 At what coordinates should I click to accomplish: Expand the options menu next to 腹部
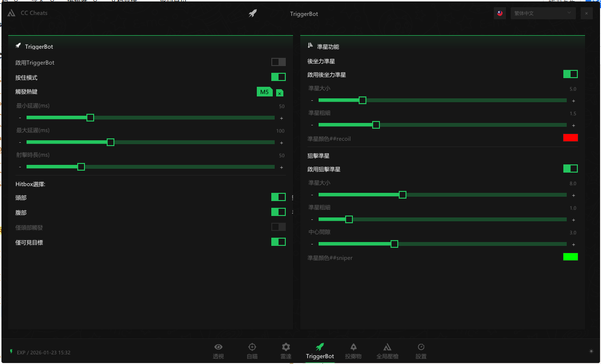click(x=293, y=212)
